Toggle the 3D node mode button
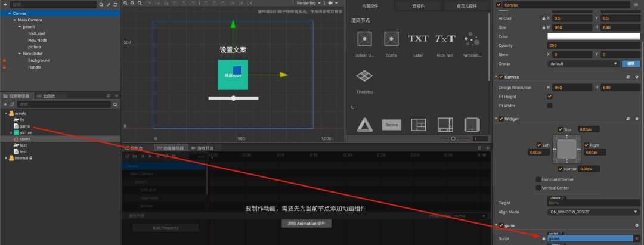 point(636,5)
